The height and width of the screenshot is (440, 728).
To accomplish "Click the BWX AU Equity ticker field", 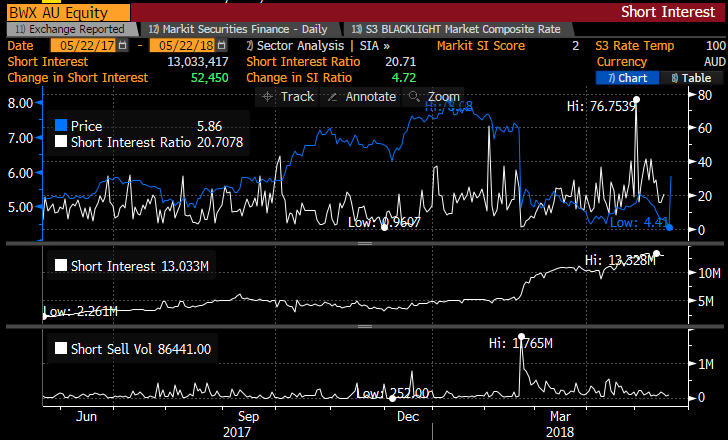I will coord(68,13).
